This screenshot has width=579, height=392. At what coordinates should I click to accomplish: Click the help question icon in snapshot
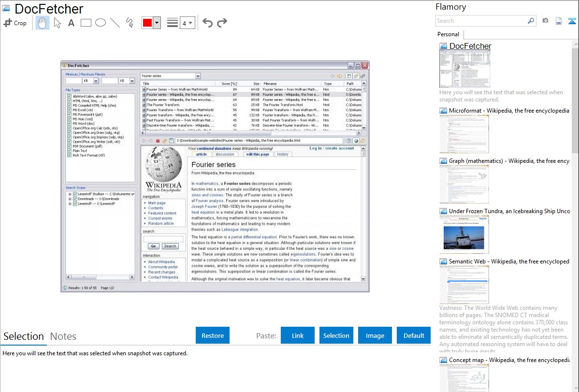click(348, 141)
